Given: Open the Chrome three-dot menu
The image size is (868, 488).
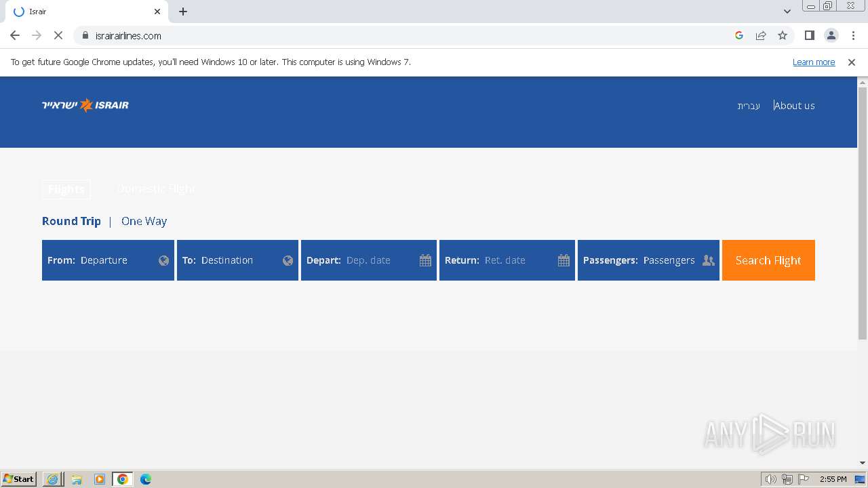Looking at the screenshot, I should (x=853, y=35).
